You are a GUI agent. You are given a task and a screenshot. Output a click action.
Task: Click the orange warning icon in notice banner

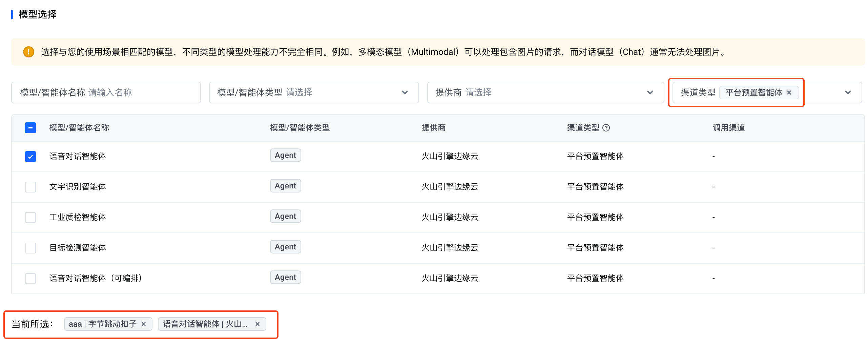click(28, 52)
